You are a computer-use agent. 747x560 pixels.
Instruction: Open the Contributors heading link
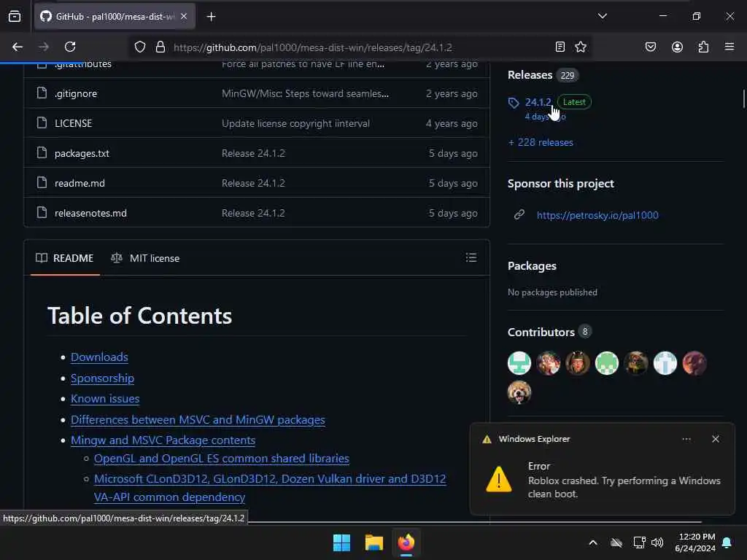541,332
